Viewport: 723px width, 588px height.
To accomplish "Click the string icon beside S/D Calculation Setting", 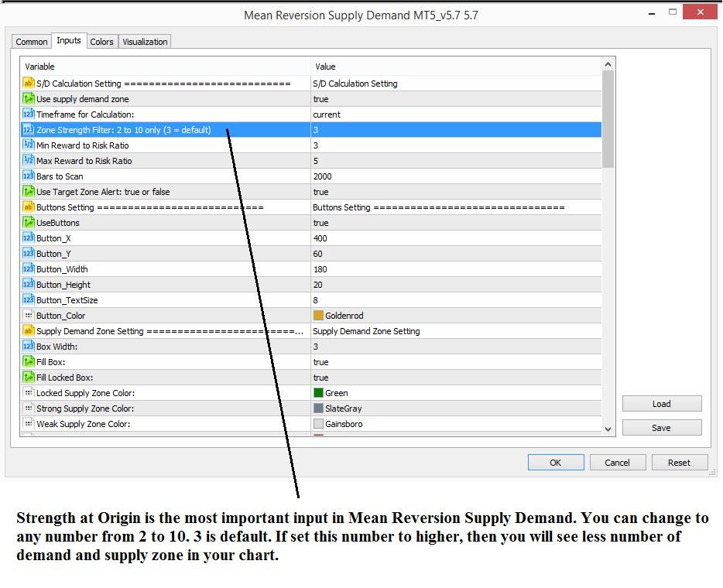I will tap(29, 84).
